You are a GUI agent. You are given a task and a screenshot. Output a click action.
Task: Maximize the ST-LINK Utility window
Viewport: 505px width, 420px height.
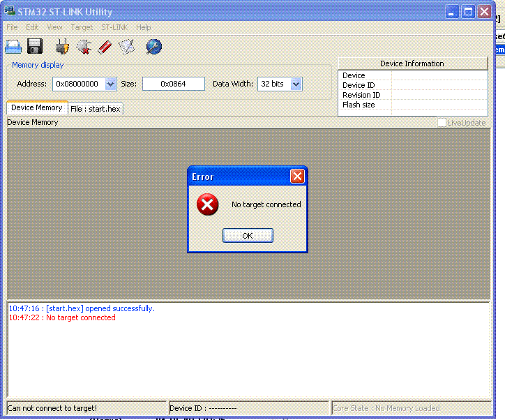[468, 12]
